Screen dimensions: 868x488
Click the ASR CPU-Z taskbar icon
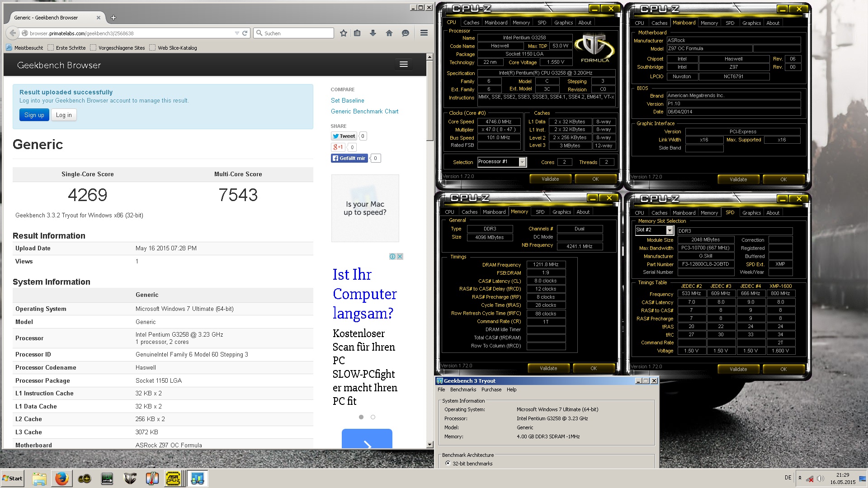coord(174,479)
